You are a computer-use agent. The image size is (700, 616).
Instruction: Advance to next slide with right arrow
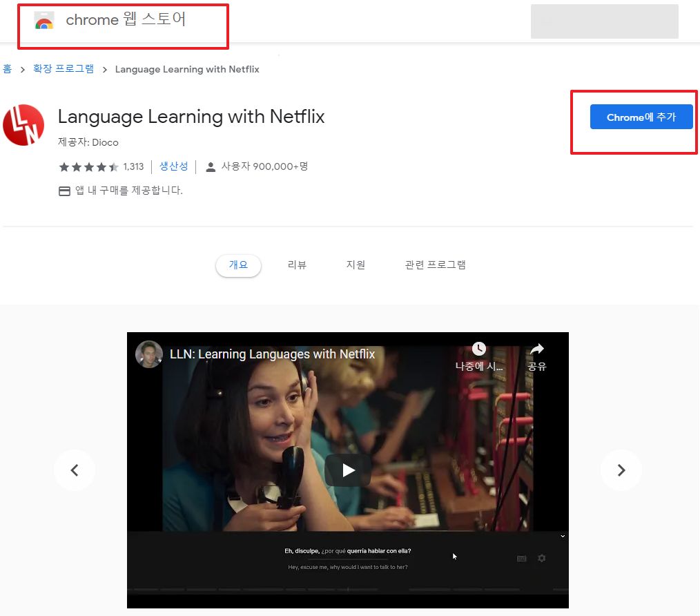click(621, 470)
